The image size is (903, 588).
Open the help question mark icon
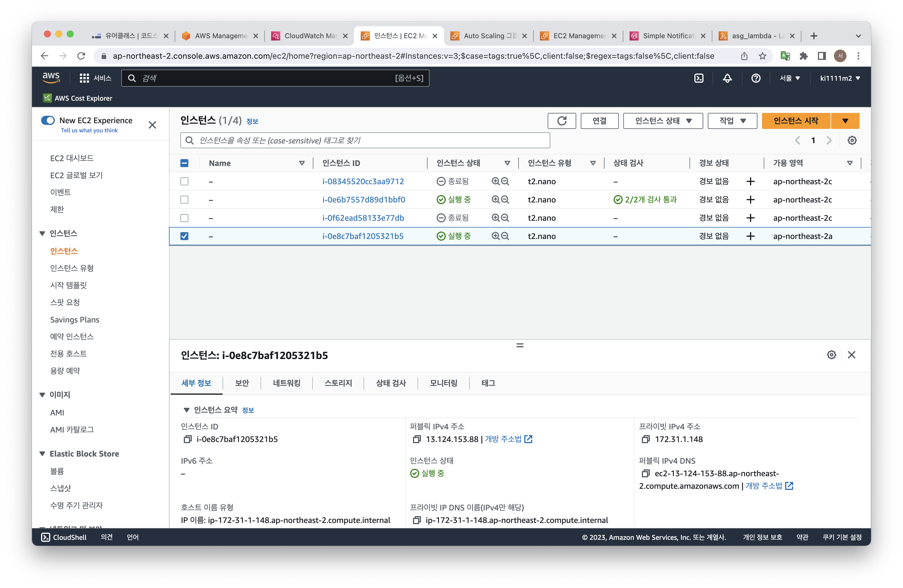click(x=755, y=78)
